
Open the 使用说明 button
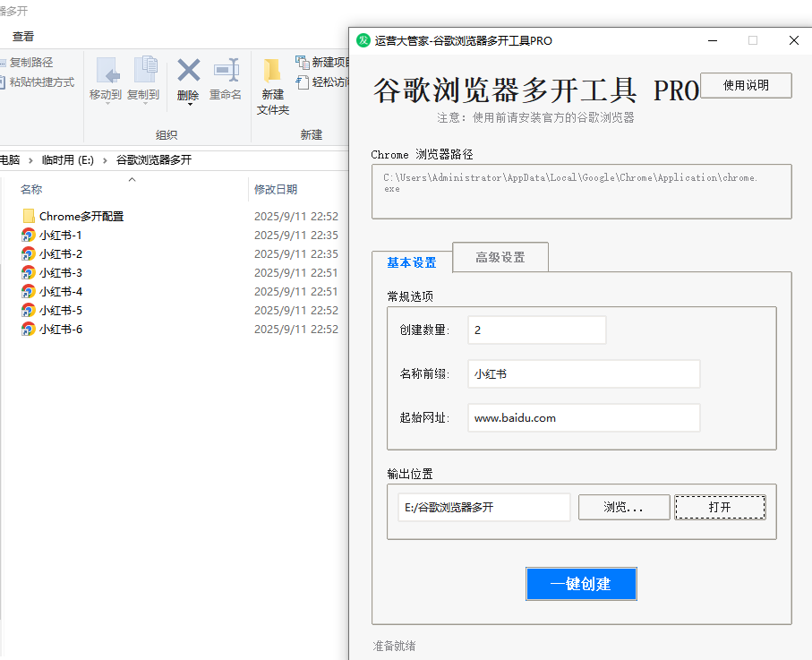point(746,85)
